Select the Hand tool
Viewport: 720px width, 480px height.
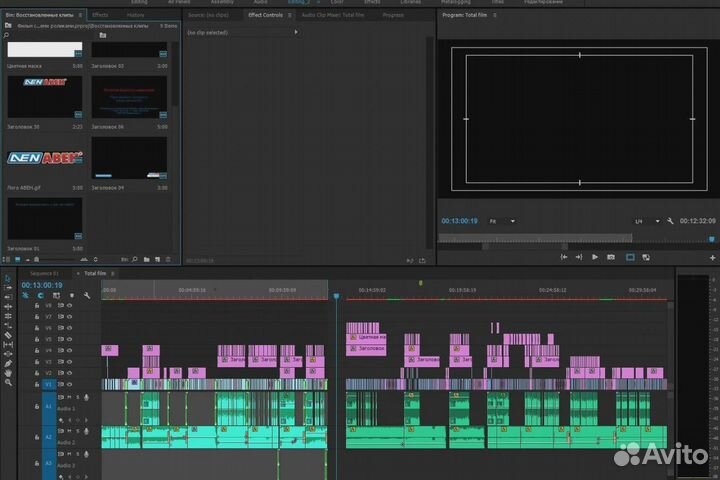click(x=8, y=372)
